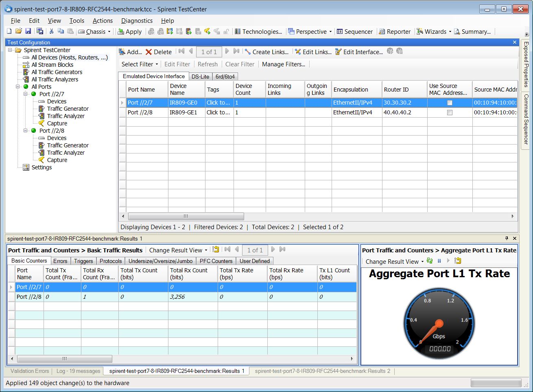Collapse the Port //2/7 tree node

click(x=26, y=94)
